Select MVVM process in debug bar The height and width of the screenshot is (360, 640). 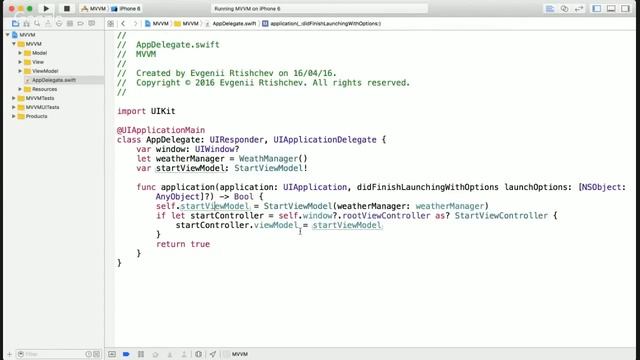[236, 354]
